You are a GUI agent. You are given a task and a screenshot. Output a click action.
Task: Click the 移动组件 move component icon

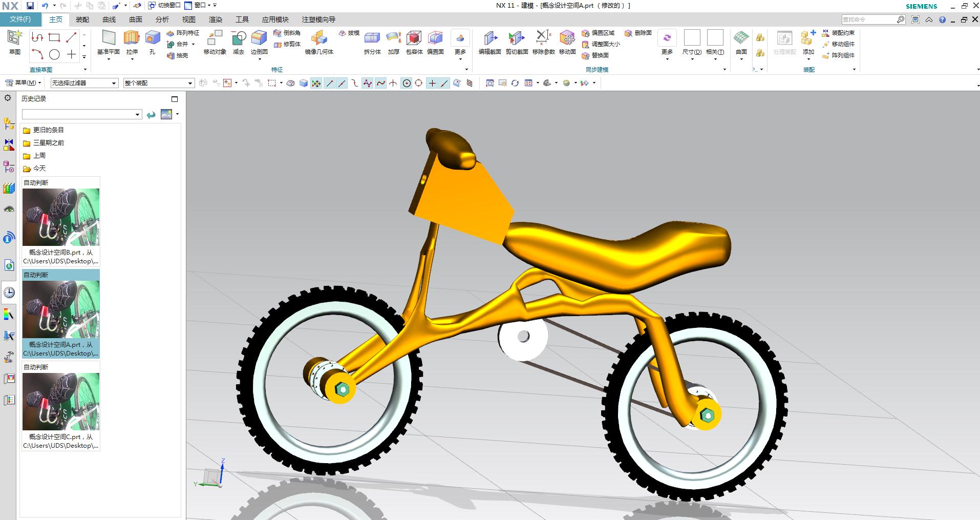[x=826, y=44]
